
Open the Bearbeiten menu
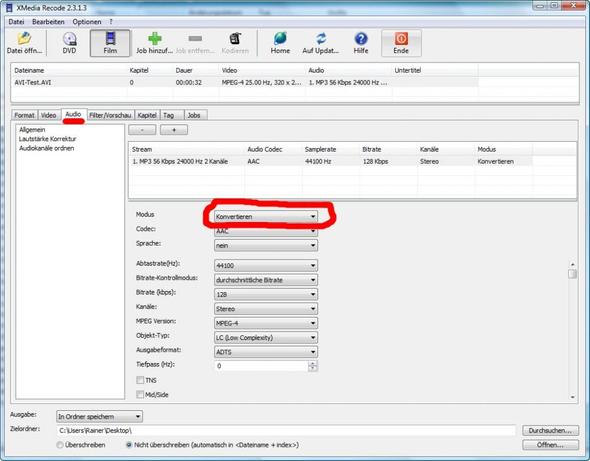[48, 22]
